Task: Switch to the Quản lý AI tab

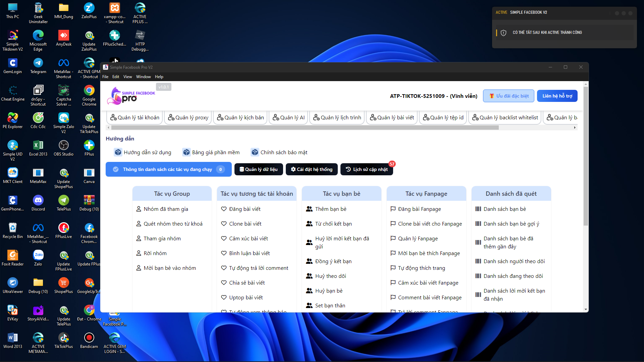Action: point(288,118)
